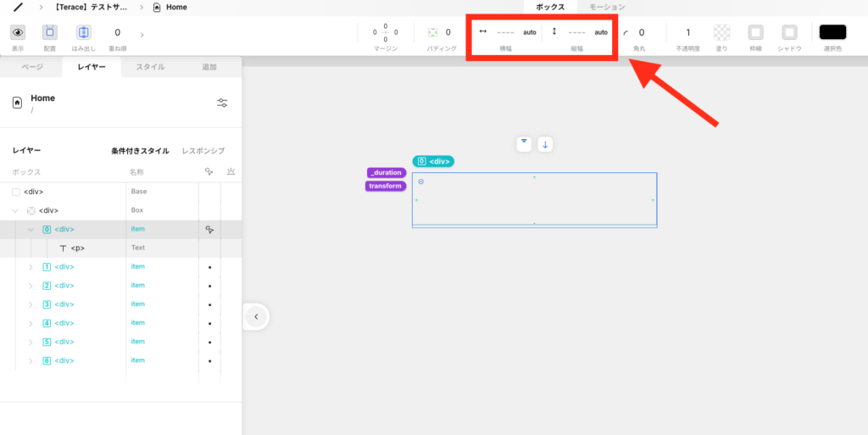This screenshot has width=868, height=435.
Task: Toggle the condition dot on item 1 row
Action: (209, 267)
